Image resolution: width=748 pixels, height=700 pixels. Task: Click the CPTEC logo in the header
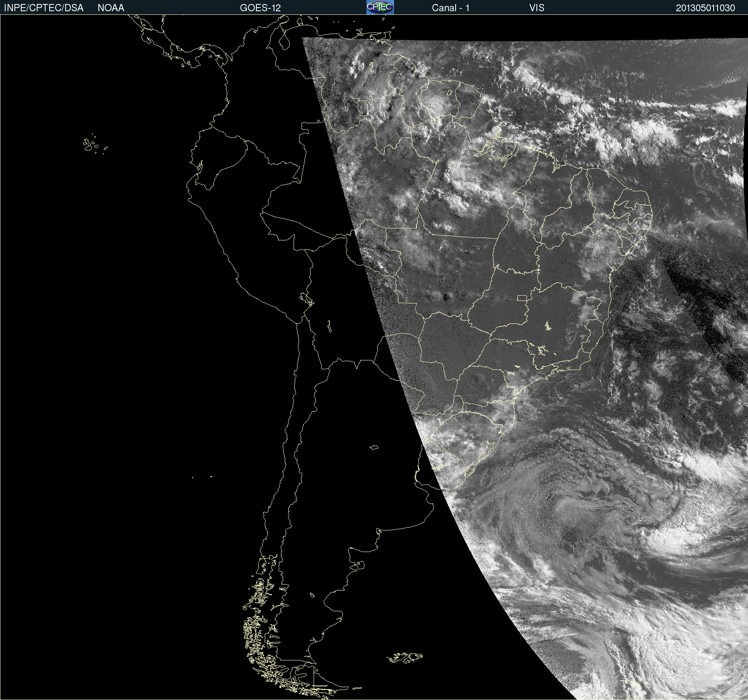tap(380, 7)
